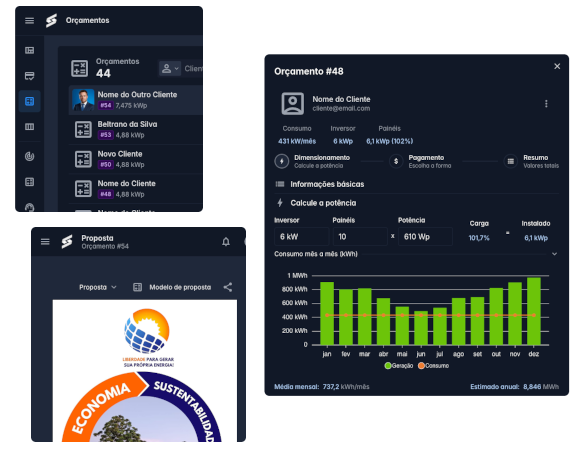
Task: Toggle Consumo legend in chart
Action: click(433, 366)
